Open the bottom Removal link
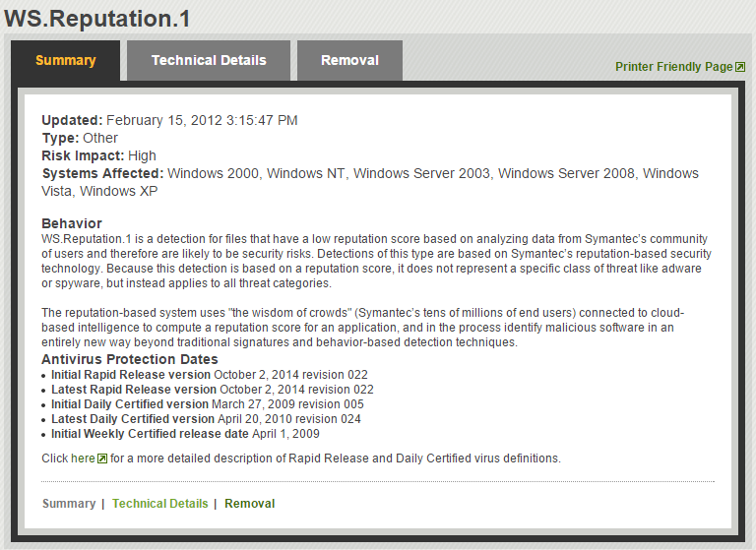 [250, 503]
